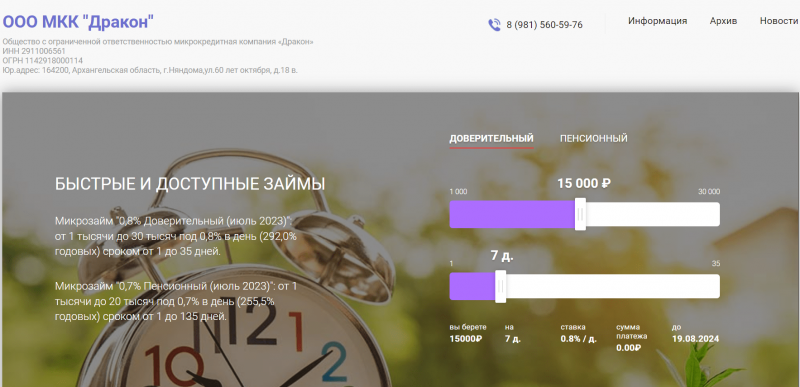
Task: Click the БЫСТРЫЕ И ДОСТУПНЫЕ ЗАЙМЫ heading
Action: coord(190,184)
